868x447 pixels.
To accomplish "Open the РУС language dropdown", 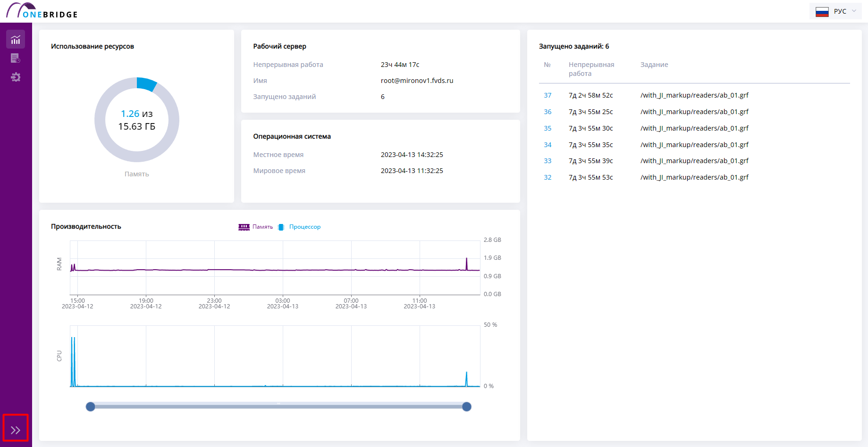I will [x=835, y=11].
